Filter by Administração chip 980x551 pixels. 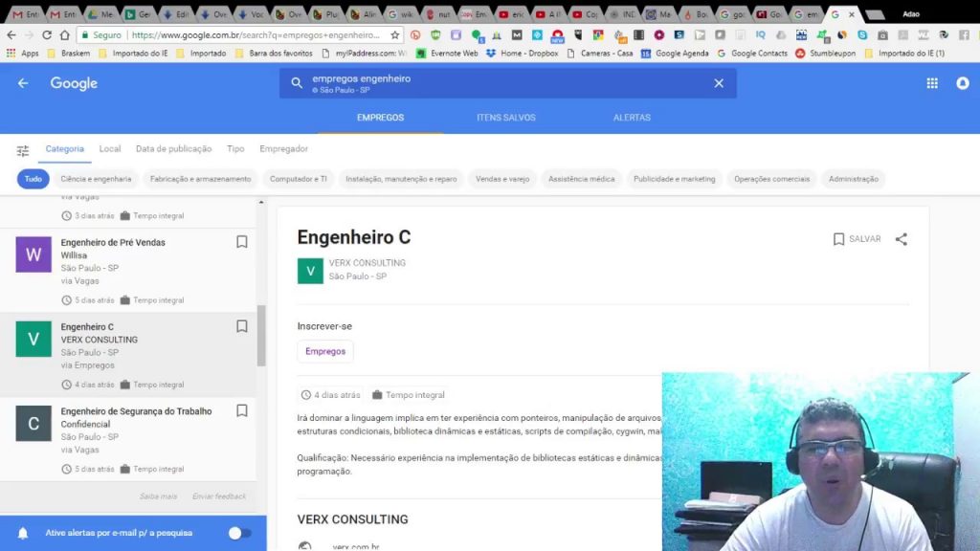pos(854,179)
